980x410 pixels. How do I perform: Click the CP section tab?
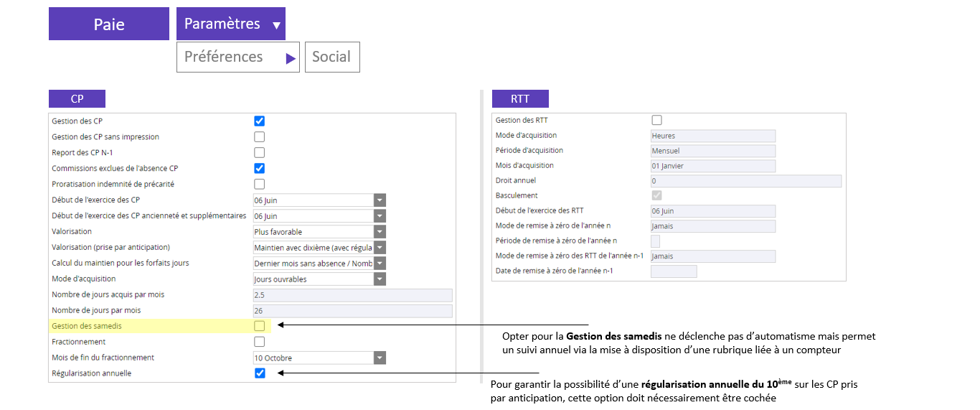point(77,99)
